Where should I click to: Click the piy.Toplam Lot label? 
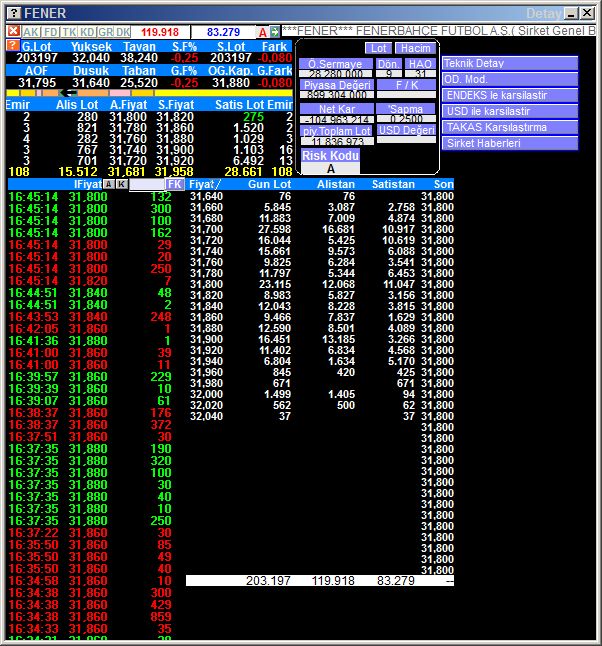(337, 131)
